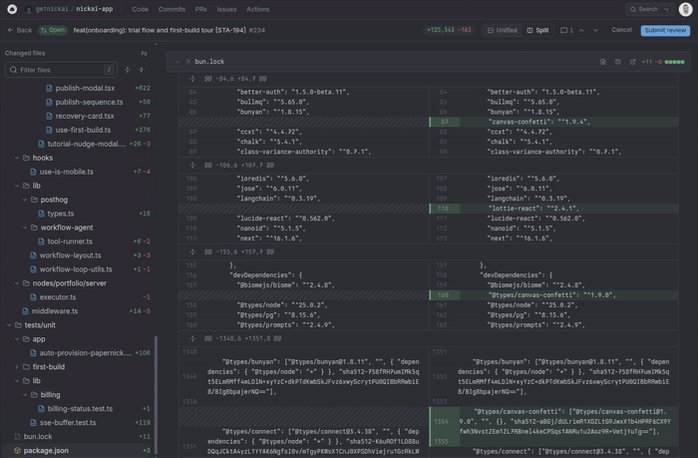The width and height of the screenshot is (698, 458).
Task: Click the Search box in the header
Action: [x=649, y=9]
